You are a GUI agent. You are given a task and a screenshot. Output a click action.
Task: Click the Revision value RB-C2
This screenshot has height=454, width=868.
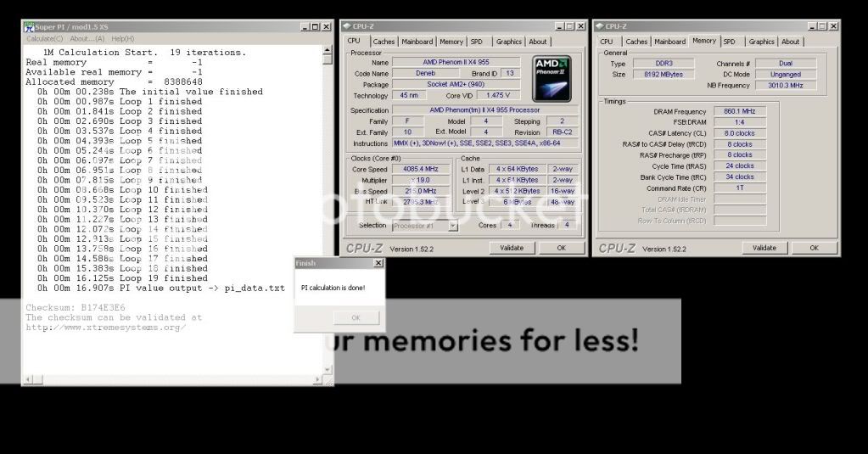coord(563,132)
